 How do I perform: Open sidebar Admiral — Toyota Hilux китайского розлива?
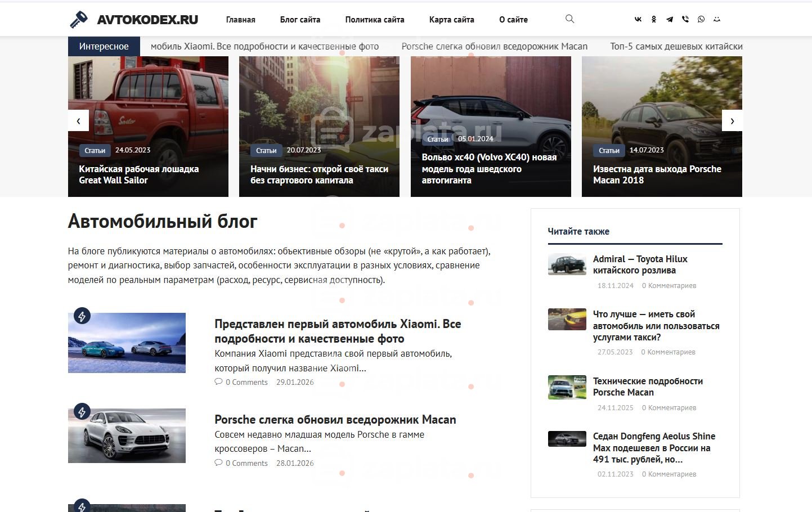pyautogui.click(x=640, y=264)
